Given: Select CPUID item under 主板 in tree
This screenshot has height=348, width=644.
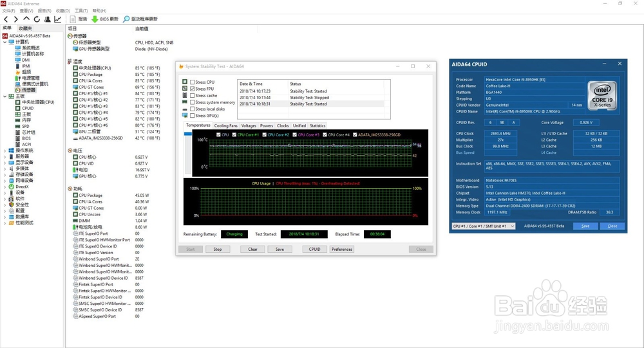Looking at the screenshot, I should [x=28, y=108].
